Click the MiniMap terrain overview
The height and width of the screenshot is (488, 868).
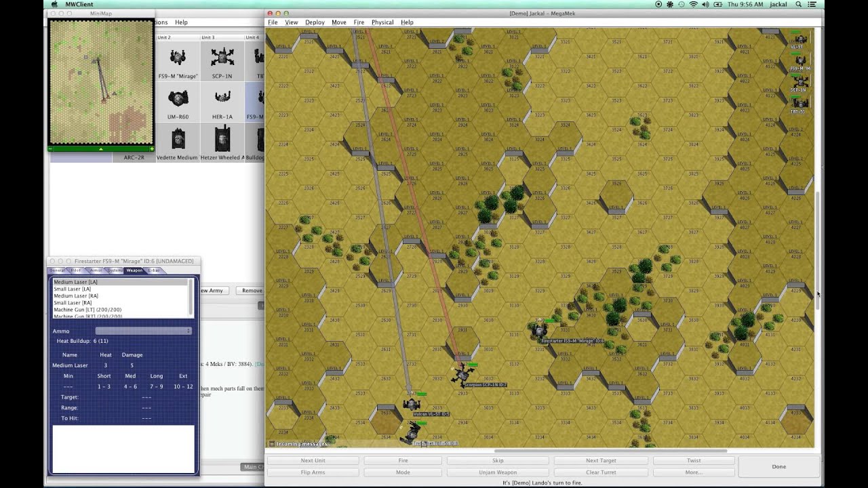click(x=101, y=82)
